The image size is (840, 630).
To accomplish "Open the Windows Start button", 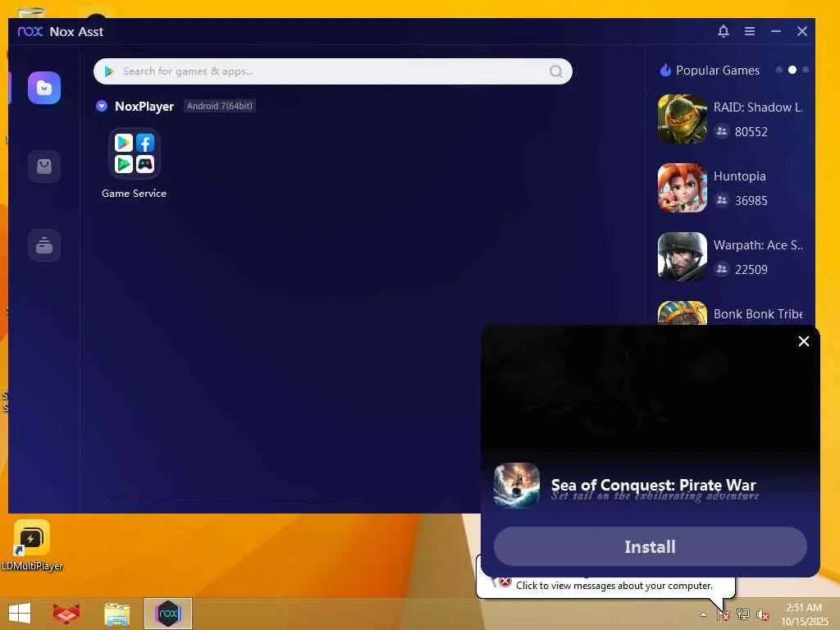I will 20,614.
